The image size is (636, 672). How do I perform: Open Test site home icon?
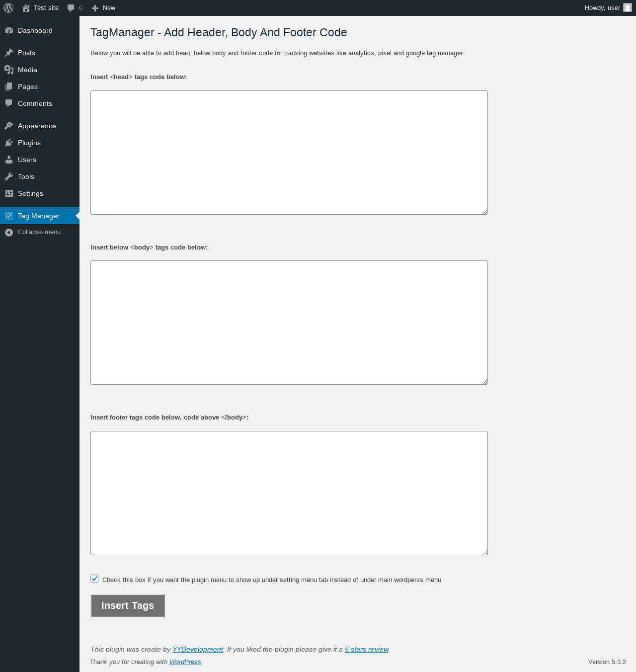click(26, 8)
